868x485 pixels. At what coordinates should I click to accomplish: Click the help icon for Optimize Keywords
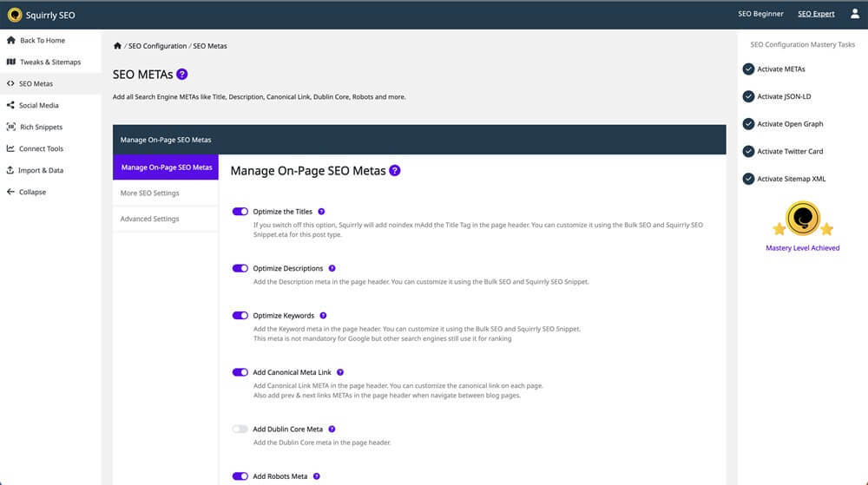tap(323, 315)
